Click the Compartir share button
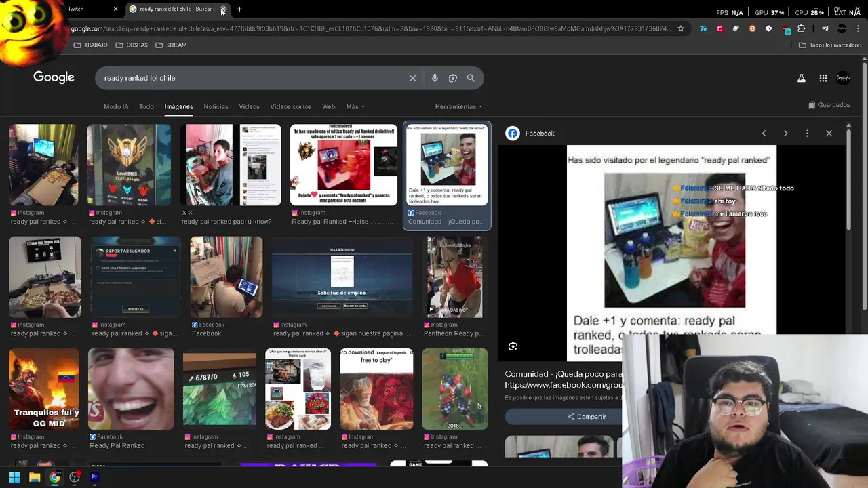868x488 pixels. point(587,417)
